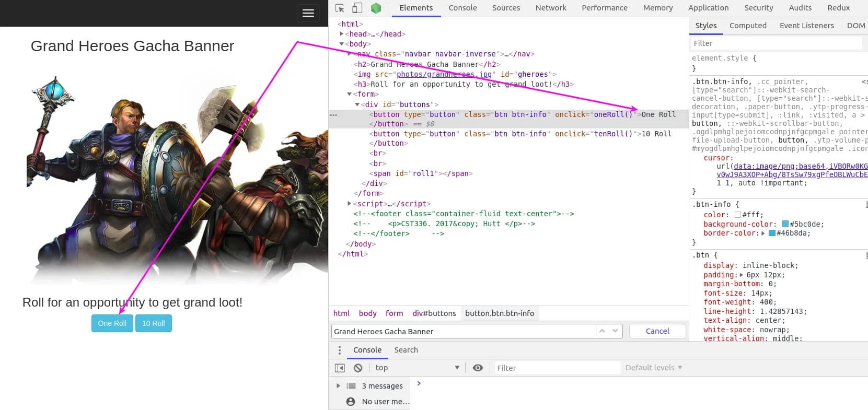This screenshot has height=410, width=868.
Task: Toggle live expression eye icon
Action: (478, 368)
